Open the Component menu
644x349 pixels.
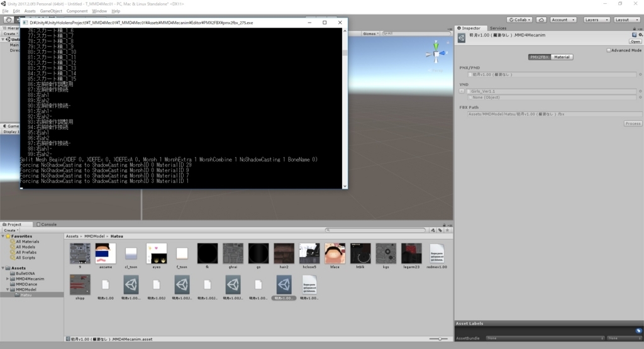coord(77,11)
